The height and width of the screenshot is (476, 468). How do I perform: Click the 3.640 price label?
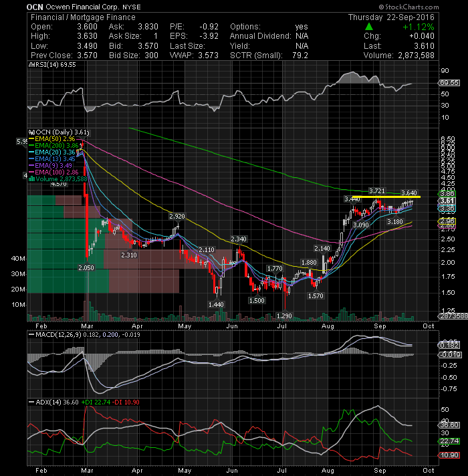[x=409, y=193]
